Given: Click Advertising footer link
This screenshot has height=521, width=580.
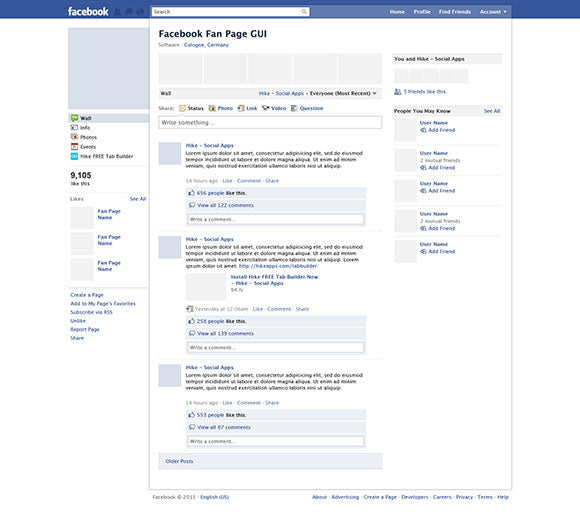Looking at the screenshot, I should (345, 497).
